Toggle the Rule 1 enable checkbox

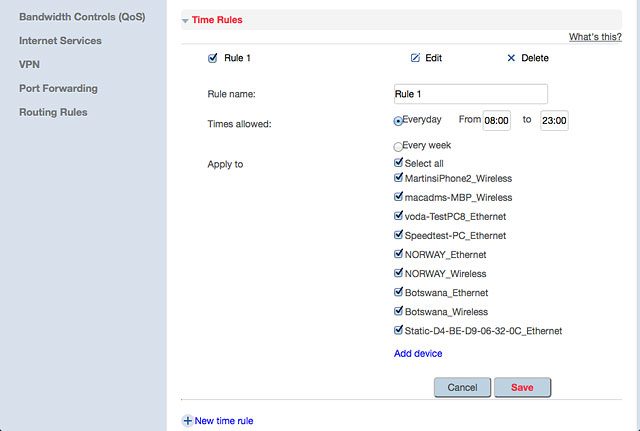(213, 58)
